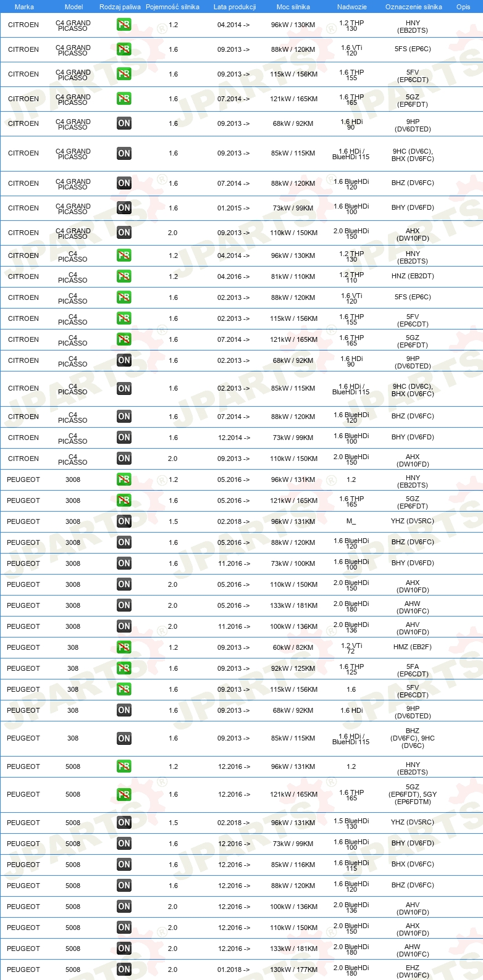Click the 'Oznaczenie silnika' column header

pyautogui.click(x=414, y=7)
